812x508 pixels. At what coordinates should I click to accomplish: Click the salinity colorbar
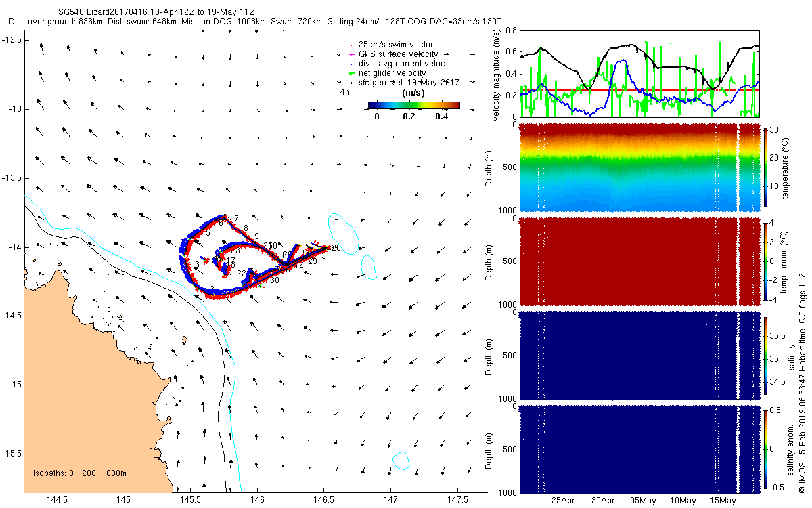tap(767, 356)
